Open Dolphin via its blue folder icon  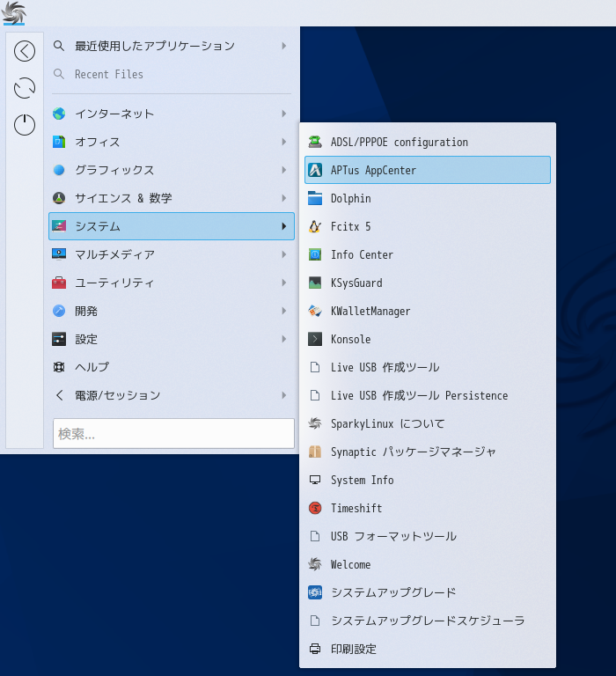[315, 198]
